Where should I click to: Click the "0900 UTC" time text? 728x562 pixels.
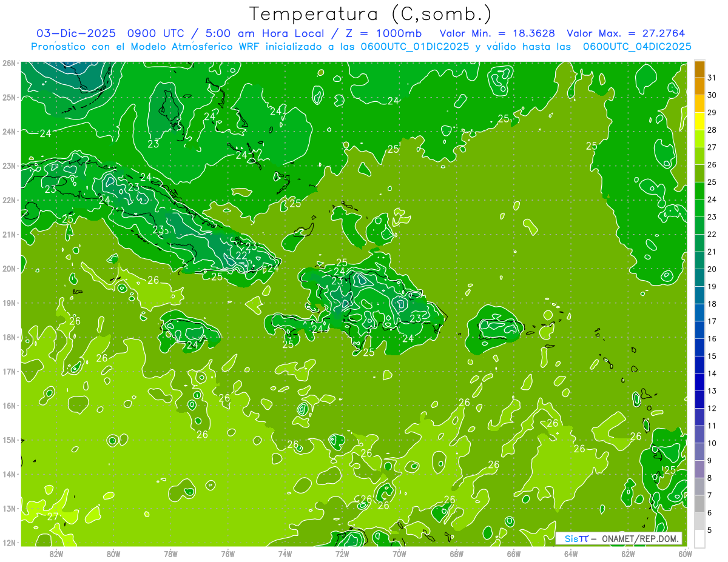pos(155,33)
